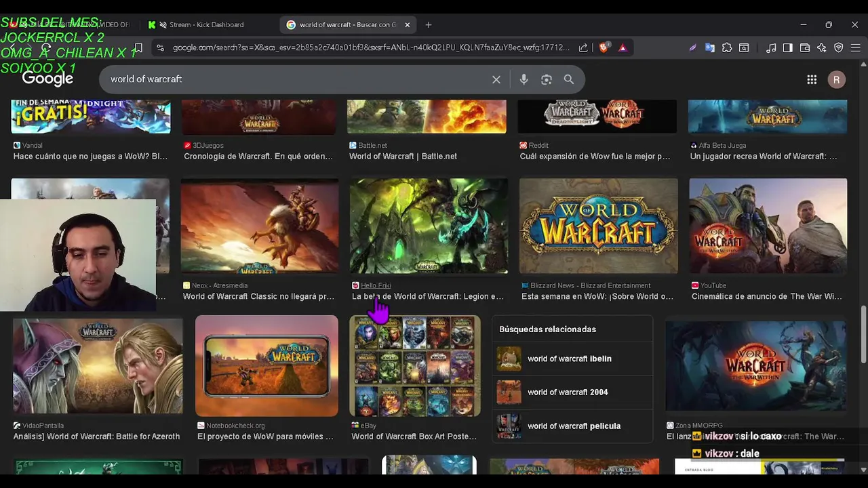The image size is (868, 488).
Task: Start voice search with microphone icon
Action: [524, 79]
